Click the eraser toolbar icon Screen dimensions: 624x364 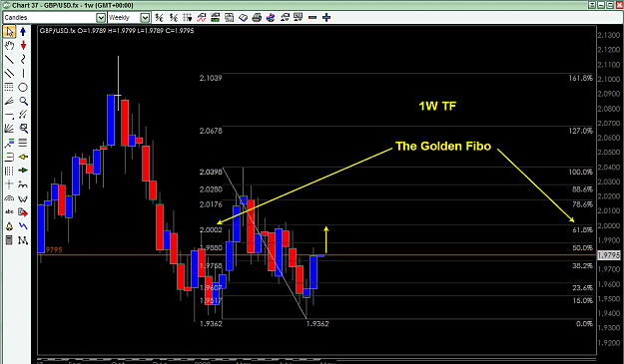point(244,18)
